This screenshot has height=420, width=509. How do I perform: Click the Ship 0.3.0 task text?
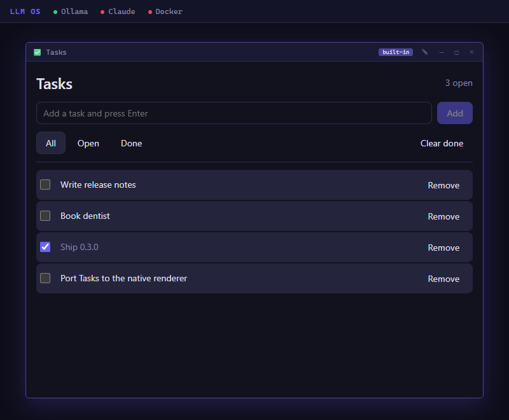click(x=79, y=247)
